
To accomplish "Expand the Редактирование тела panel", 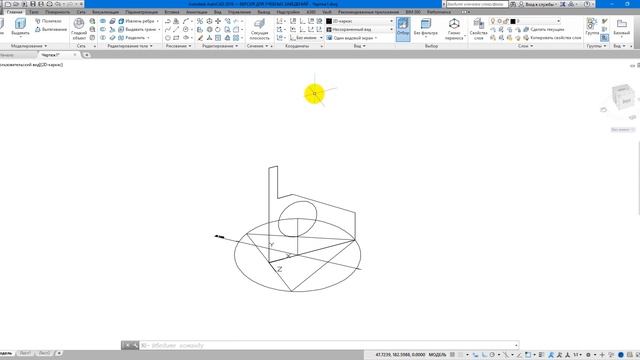I will 130,46.
